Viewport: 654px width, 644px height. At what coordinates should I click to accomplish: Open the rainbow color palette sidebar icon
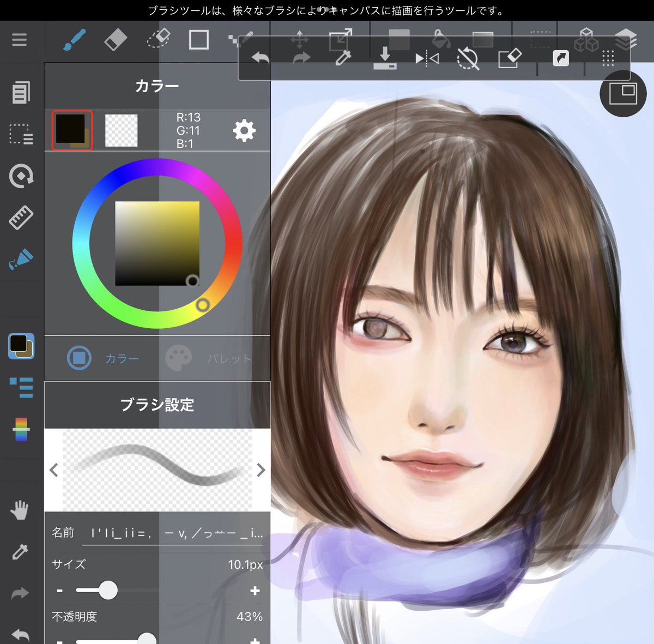coord(21,429)
